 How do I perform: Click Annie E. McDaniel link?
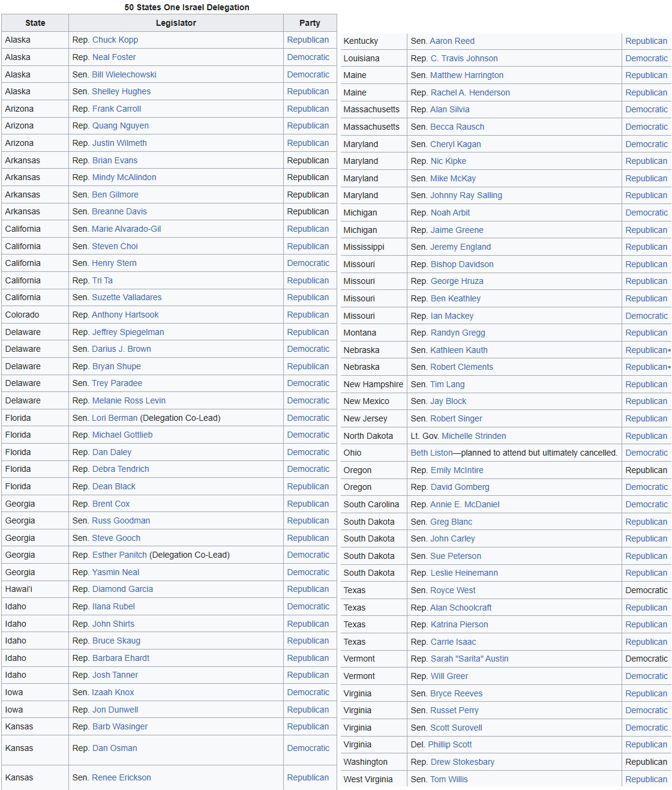465,504
